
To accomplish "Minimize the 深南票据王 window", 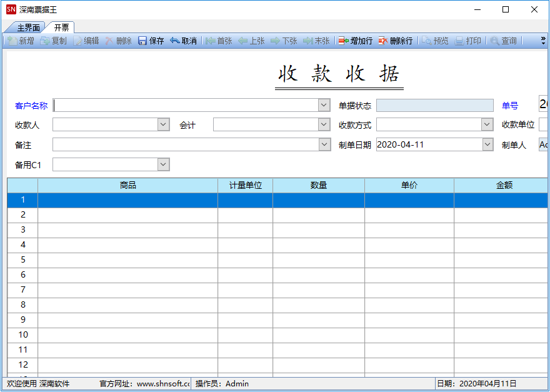I will coord(477,9).
